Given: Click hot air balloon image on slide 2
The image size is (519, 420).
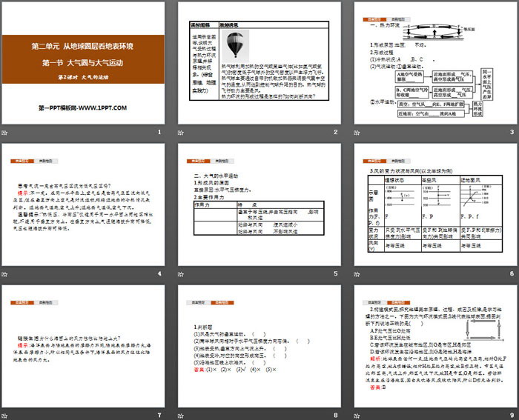Looking at the screenshot, I should pos(235,45).
